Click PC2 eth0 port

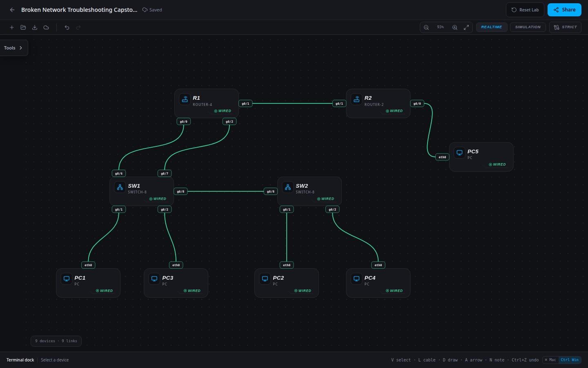pos(287,265)
